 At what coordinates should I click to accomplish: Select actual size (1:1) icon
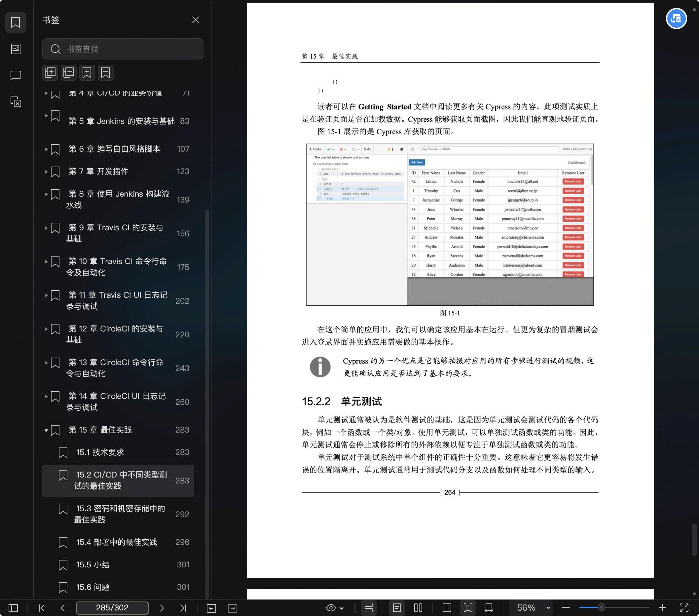[x=447, y=608]
